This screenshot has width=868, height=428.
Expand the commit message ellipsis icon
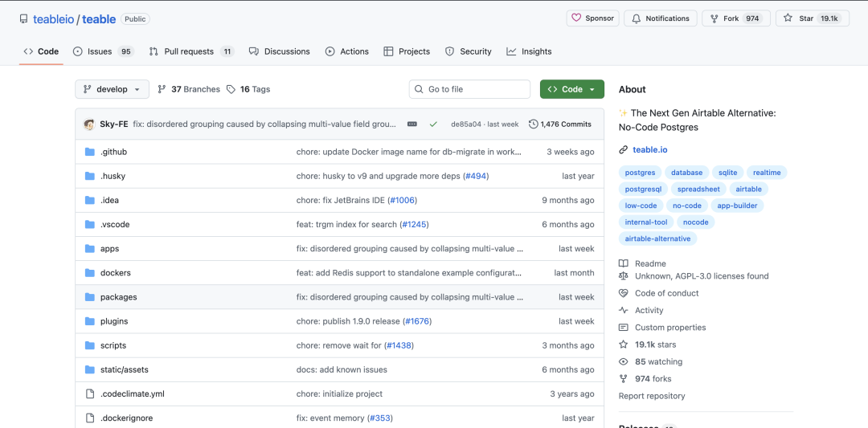[x=411, y=124]
